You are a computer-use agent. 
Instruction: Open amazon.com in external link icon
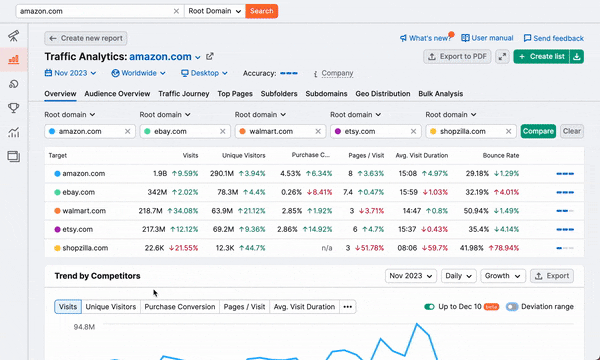click(x=210, y=57)
